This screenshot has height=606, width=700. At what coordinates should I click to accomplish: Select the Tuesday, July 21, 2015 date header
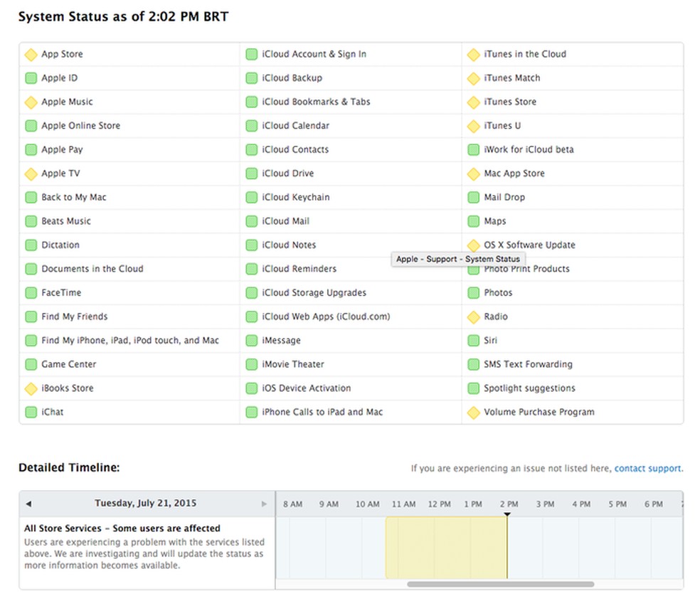(146, 503)
